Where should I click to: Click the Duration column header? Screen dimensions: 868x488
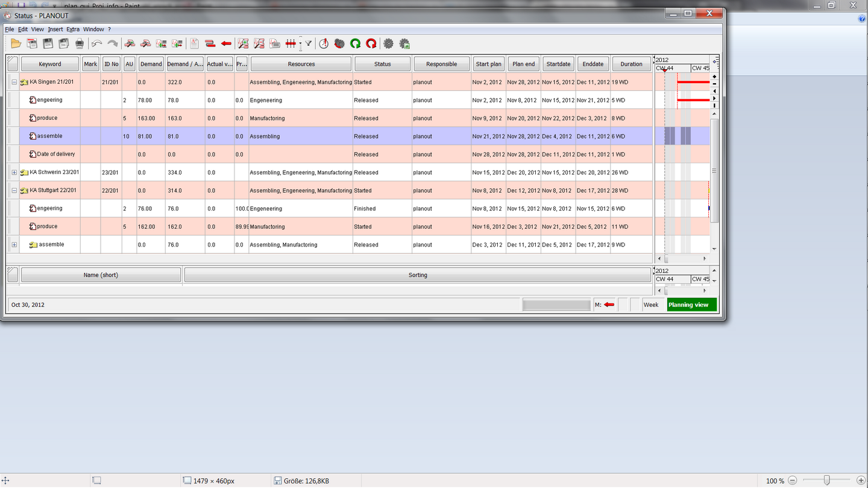(x=632, y=64)
